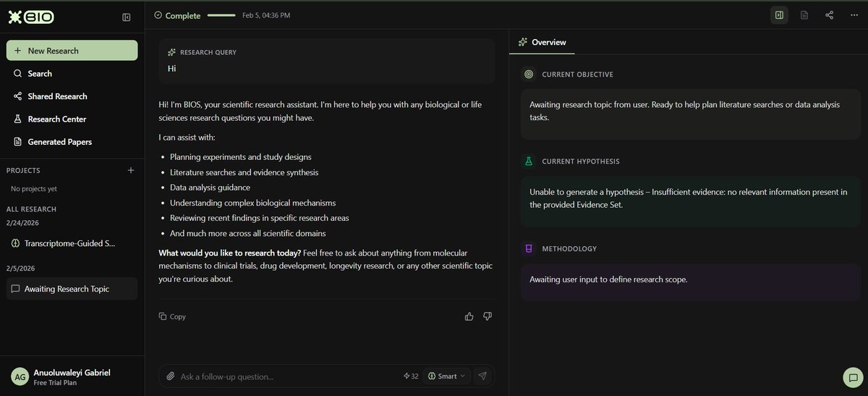Open the more options menu
The width and height of the screenshot is (868, 396).
pos(854,15)
